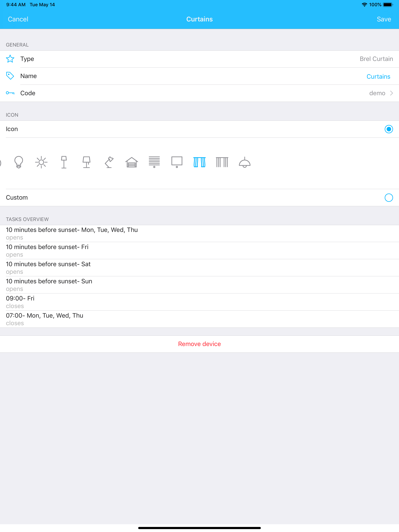
Task: Select the Custom radio button
Action: point(389,198)
